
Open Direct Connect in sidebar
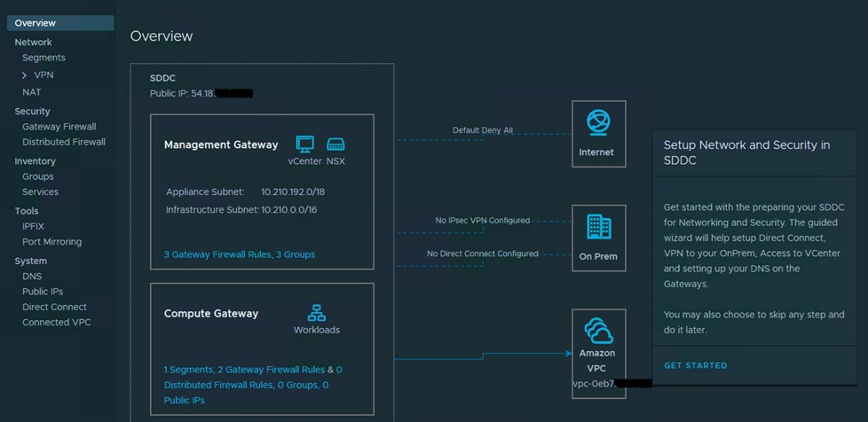(x=54, y=307)
